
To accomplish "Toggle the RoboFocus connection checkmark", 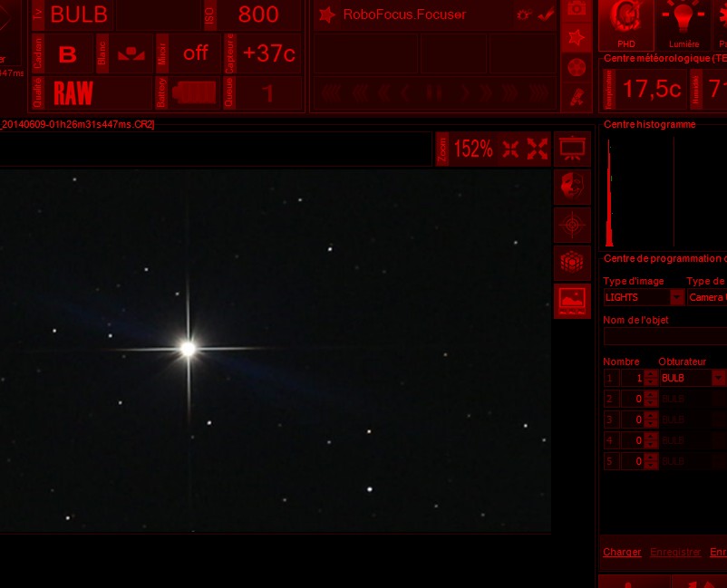I will click(x=544, y=14).
